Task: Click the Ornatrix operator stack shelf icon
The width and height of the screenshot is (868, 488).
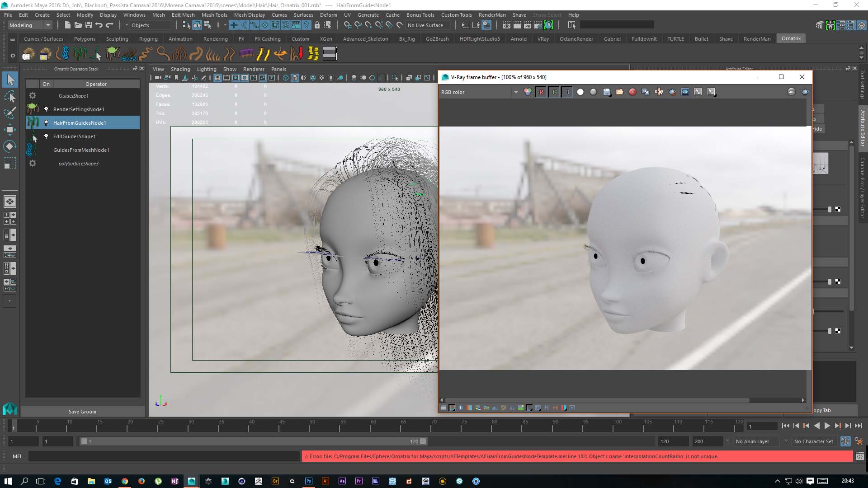Action: pyautogui.click(x=330, y=54)
